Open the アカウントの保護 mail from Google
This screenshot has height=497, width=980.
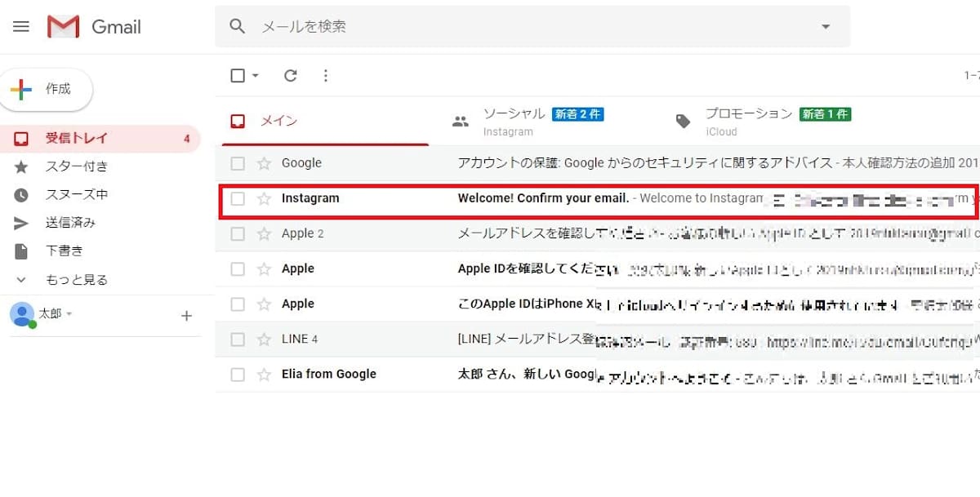coord(598,163)
